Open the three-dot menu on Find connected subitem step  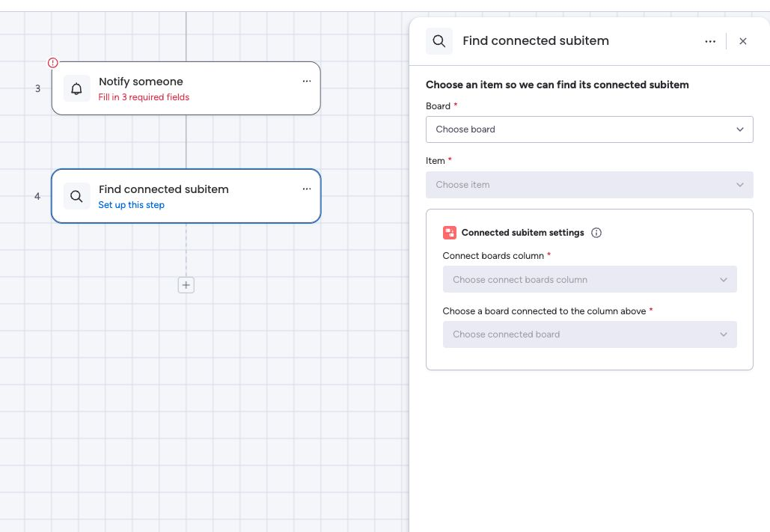pos(307,189)
